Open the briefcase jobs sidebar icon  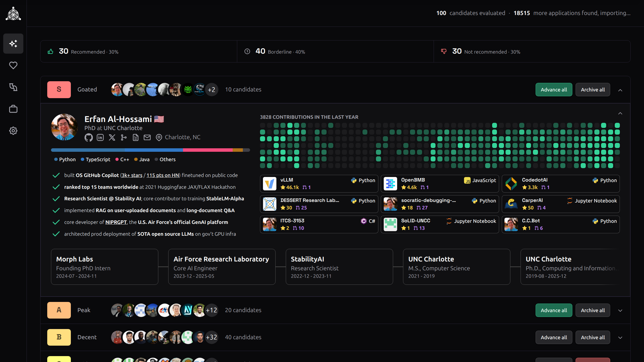13,109
